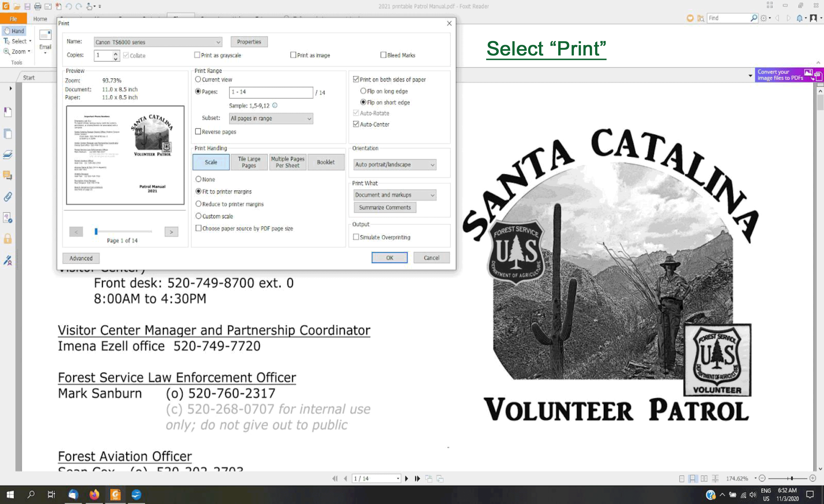Switch to single page view mode icon
The image size is (824, 504).
pos(681,478)
